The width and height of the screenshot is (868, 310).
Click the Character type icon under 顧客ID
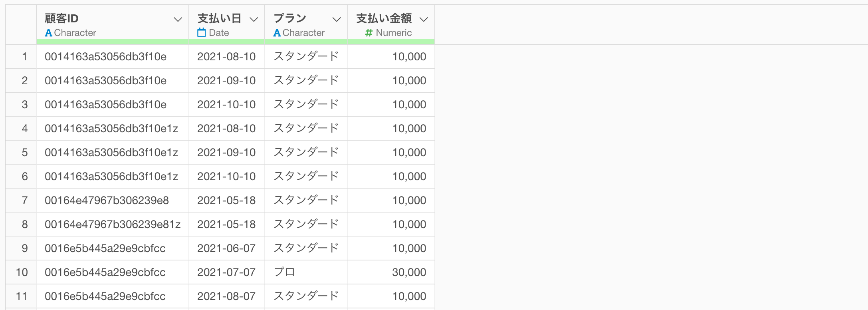coord(48,33)
